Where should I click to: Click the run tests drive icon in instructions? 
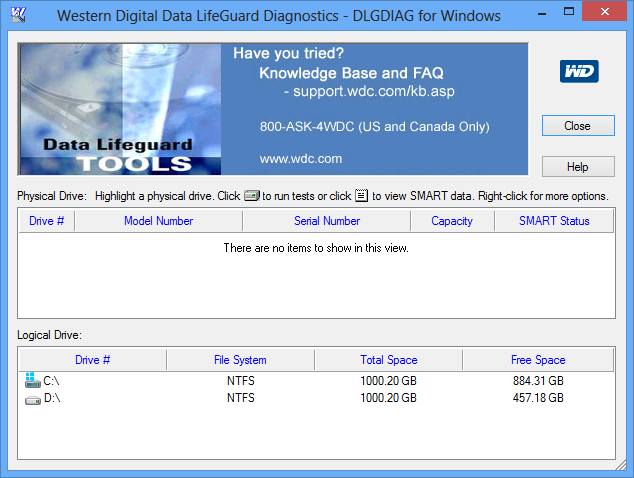[x=251, y=196]
